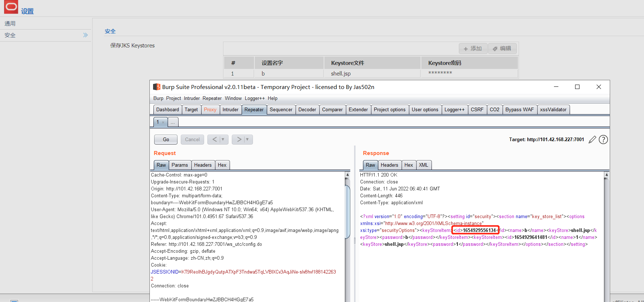Switch to the Logger++ tool tab
644x302 pixels.
point(454,110)
